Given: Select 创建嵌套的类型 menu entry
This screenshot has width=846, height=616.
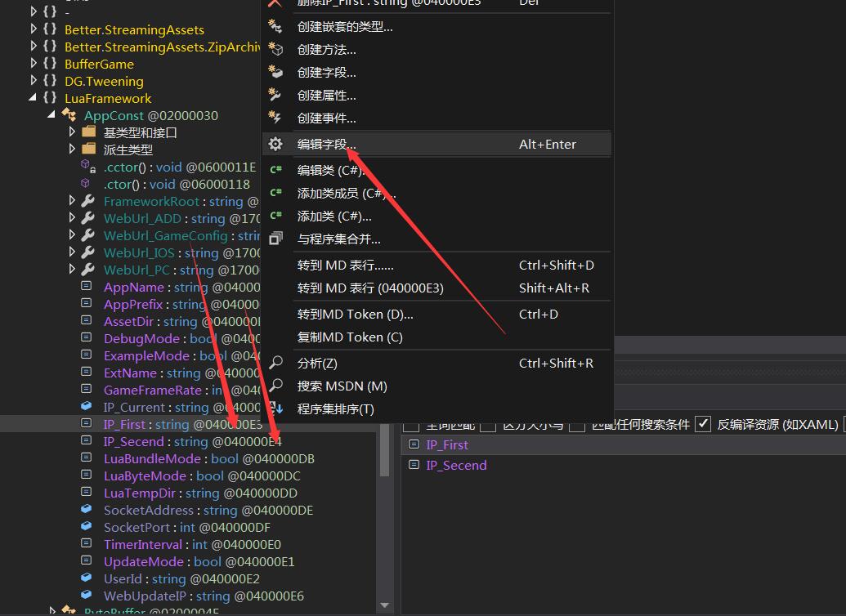Looking at the screenshot, I should 345,27.
